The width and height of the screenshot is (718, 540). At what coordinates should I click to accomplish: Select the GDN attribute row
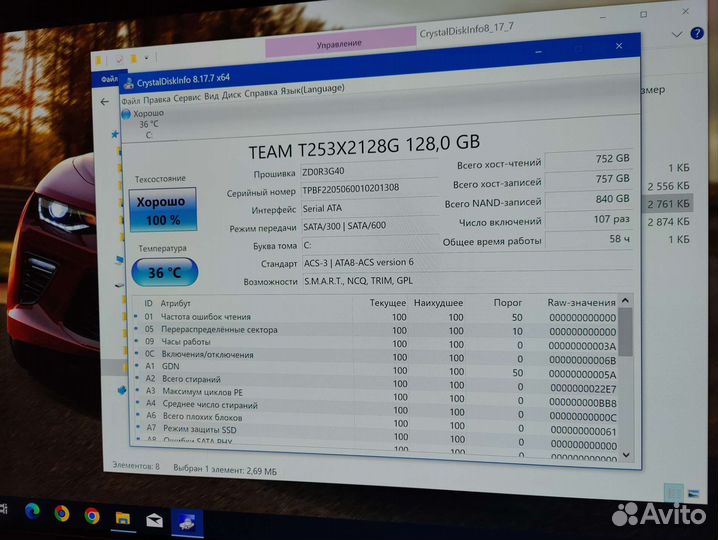pos(375,369)
